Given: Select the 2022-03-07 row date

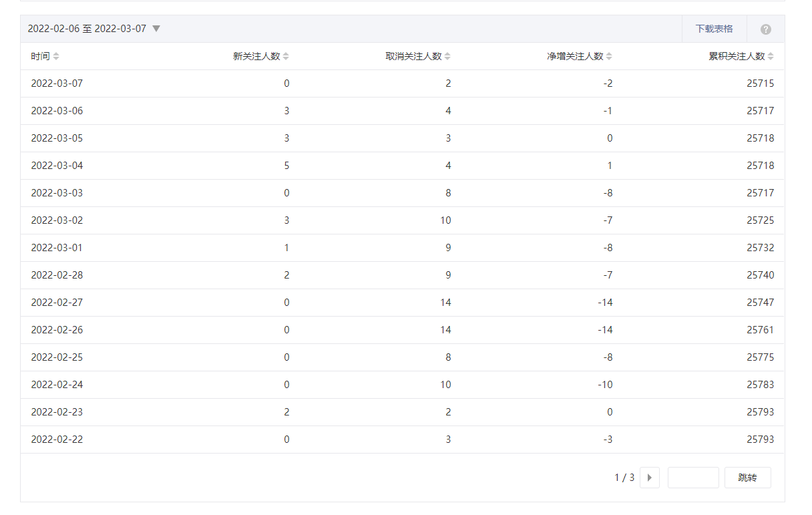Looking at the screenshot, I should tap(57, 83).
